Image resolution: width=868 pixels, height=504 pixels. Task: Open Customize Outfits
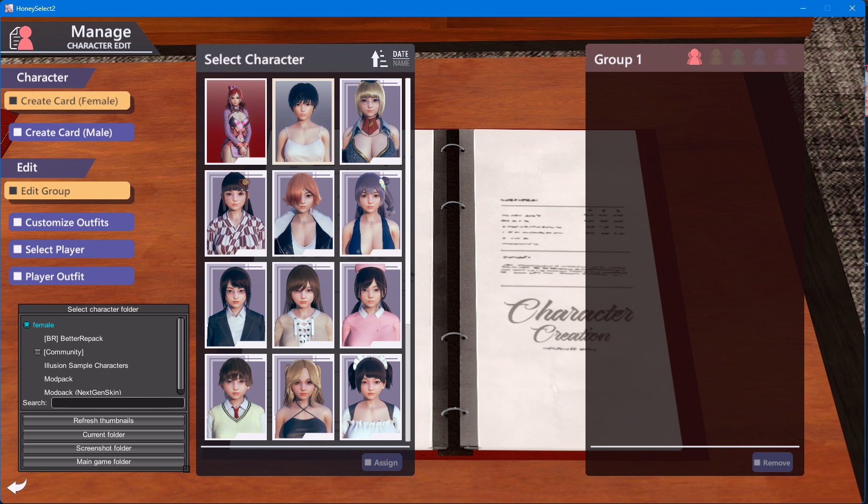point(72,222)
